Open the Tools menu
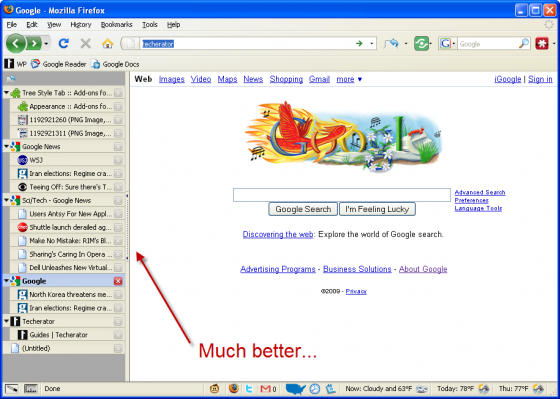The image size is (560, 399). coord(150,25)
